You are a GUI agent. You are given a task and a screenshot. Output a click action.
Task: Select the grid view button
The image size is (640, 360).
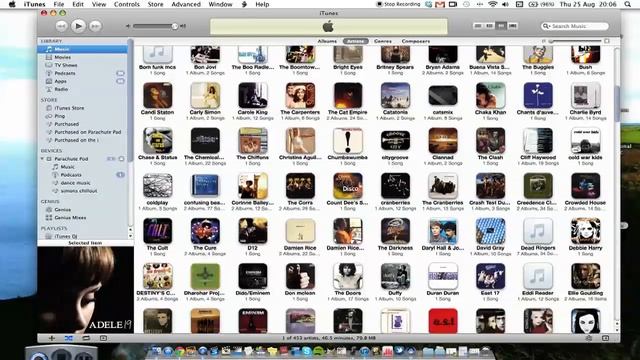pos(501,26)
